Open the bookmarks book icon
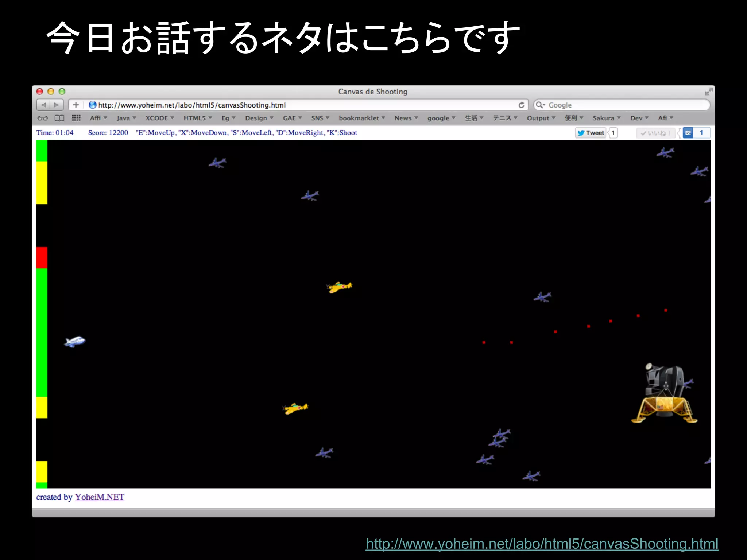747x560 pixels. click(x=59, y=118)
